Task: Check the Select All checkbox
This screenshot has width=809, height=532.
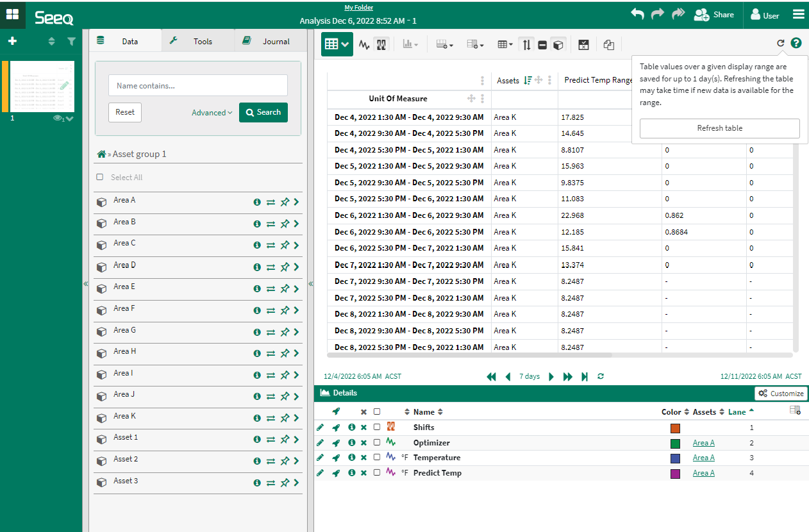Action: [99, 178]
